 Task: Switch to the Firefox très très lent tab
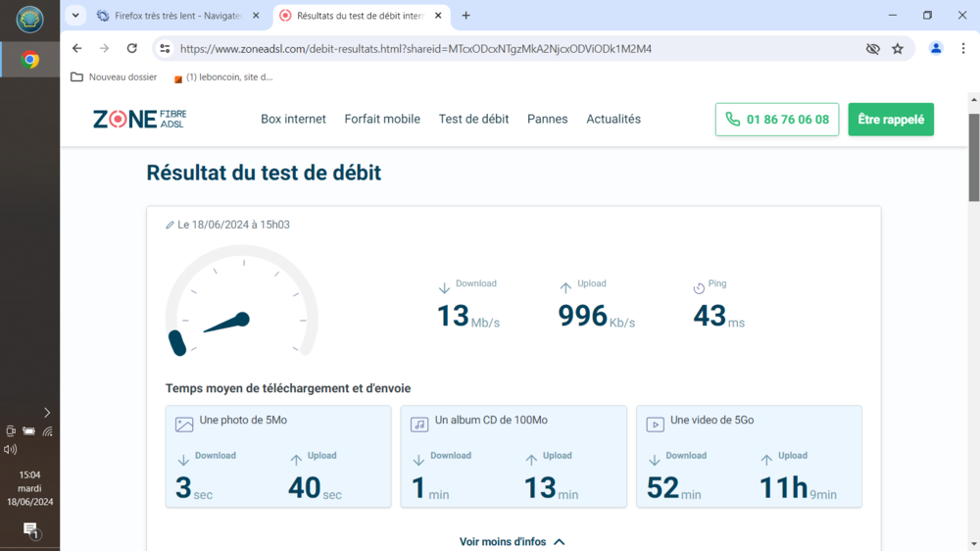coord(178,16)
